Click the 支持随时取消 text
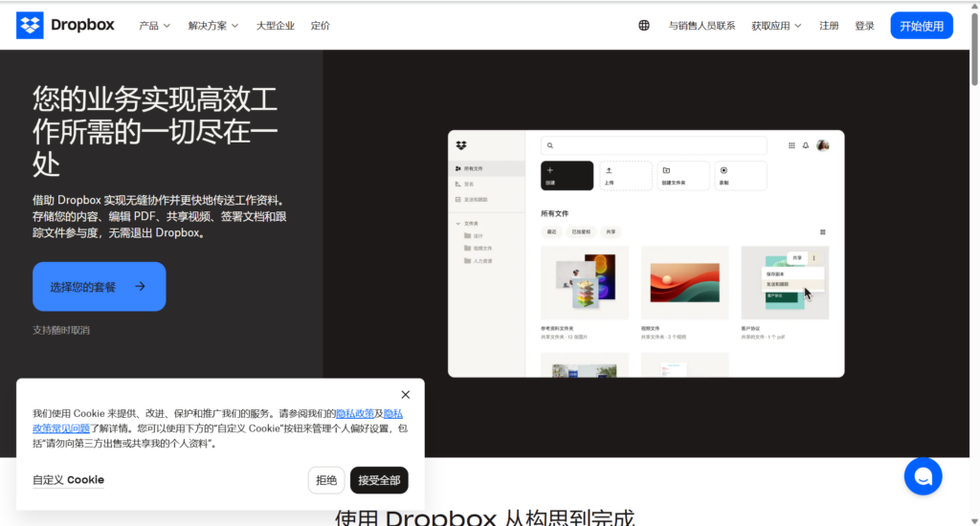 61,330
